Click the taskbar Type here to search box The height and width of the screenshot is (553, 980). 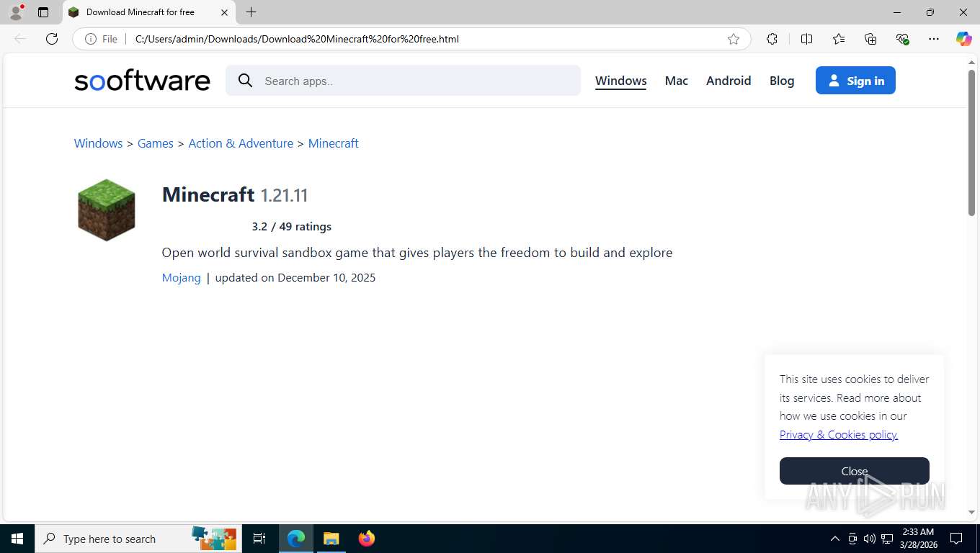(138, 539)
